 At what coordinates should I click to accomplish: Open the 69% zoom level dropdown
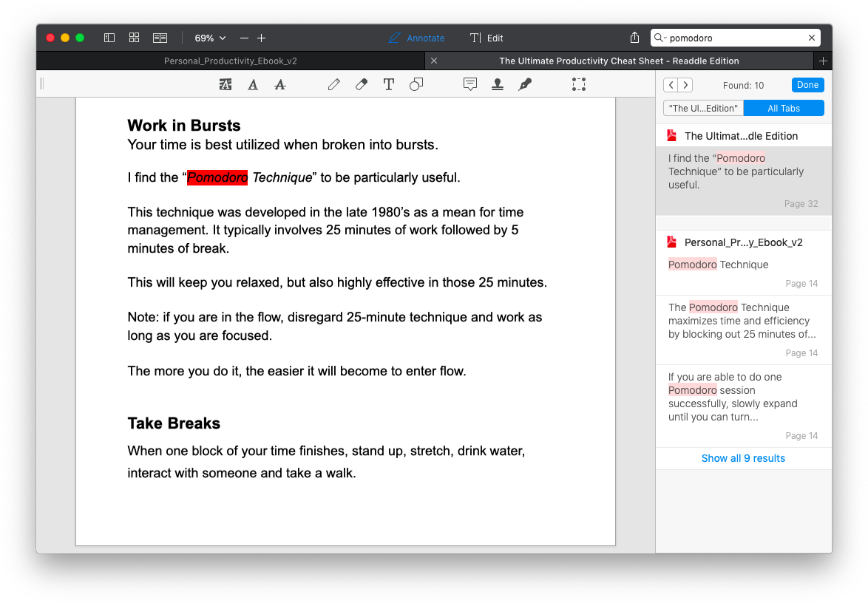(210, 38)
